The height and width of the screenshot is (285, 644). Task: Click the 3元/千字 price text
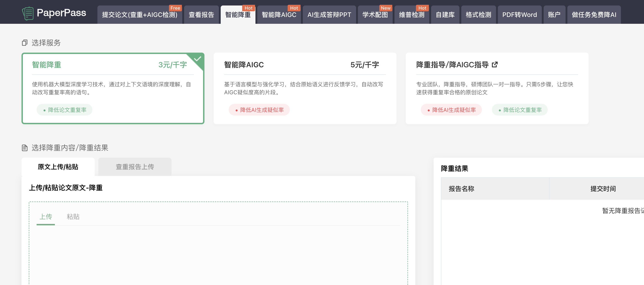pyautogui.click(x=173, y=65)
